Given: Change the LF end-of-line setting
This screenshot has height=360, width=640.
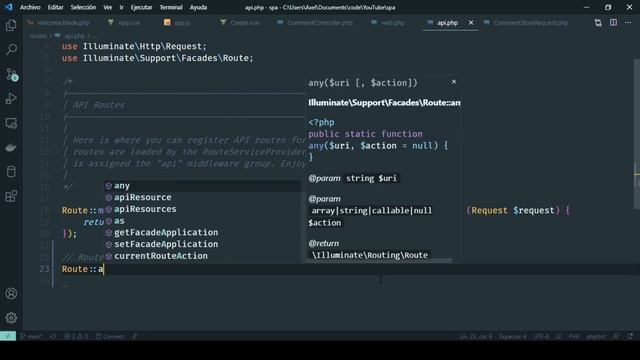Looking at the screenshot, I should point(558,336).
